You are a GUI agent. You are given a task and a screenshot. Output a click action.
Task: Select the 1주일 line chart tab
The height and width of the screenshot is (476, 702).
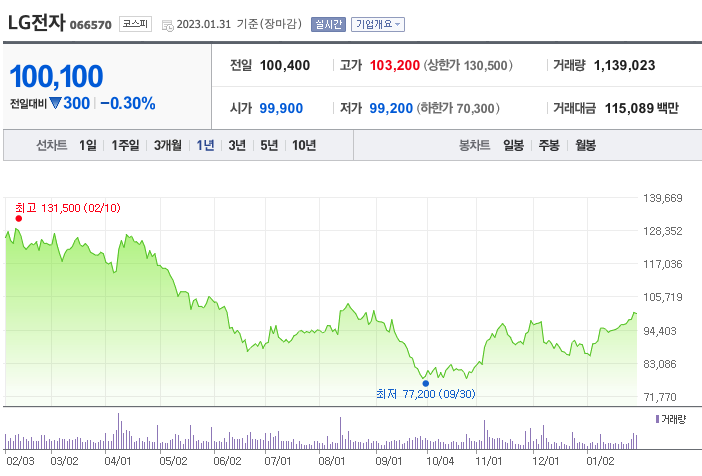click(125, 145)
